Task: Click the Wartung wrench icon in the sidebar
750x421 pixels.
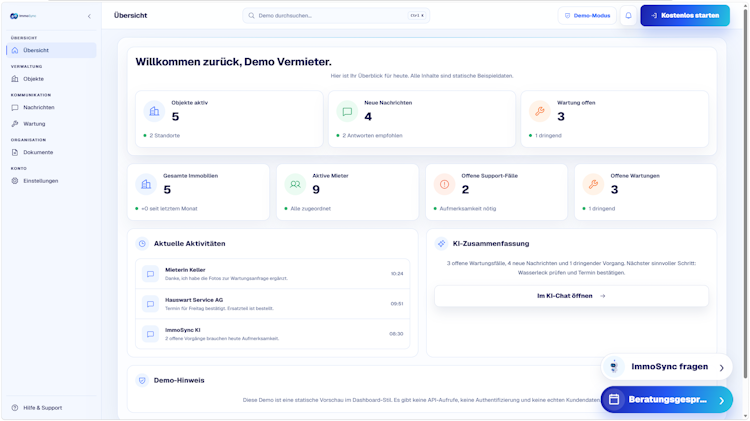Action: (x=15, y=124)
